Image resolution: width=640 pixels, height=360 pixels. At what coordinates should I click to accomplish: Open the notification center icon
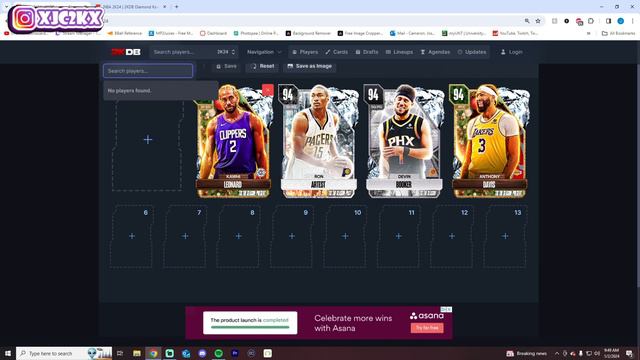(x=629, y=353)
